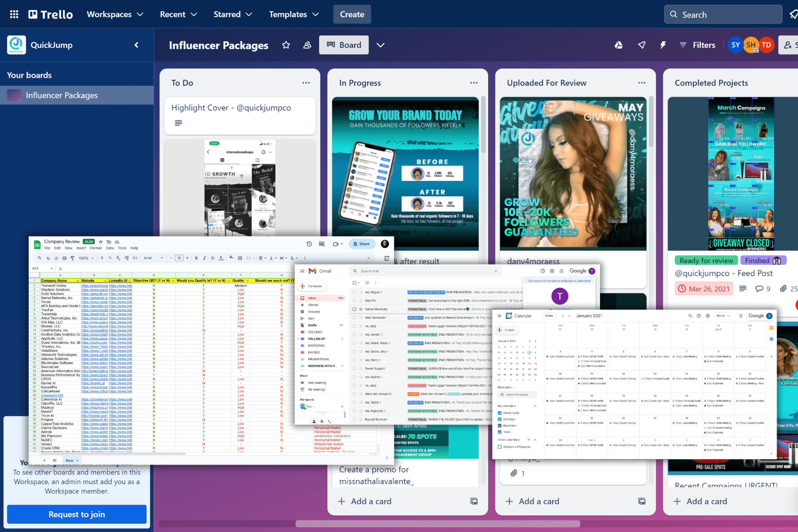
Task: Open Google Keep in Calendar side panel
Action: [x=771, y=328]
